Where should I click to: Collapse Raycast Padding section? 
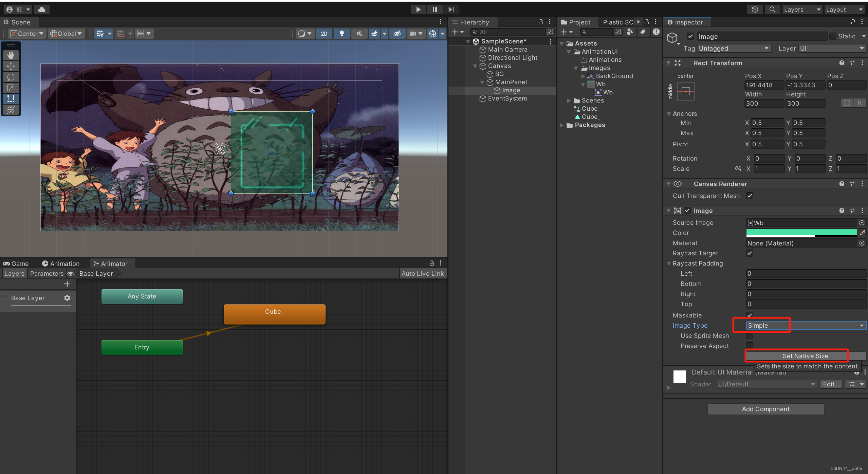coord(668,263)
